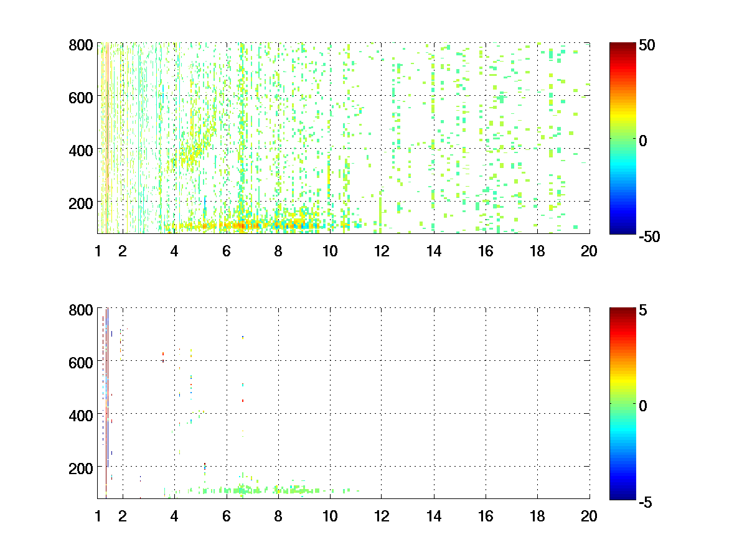Click the upper heatmap plot's colorbar
Screen dimensions: 747x560
pos(622,138)
